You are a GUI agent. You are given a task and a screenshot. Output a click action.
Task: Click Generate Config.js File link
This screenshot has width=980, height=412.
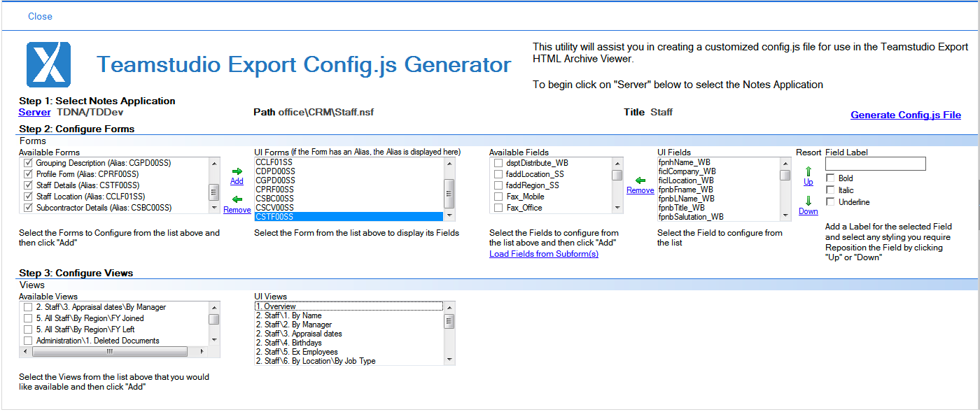point(906,115)
